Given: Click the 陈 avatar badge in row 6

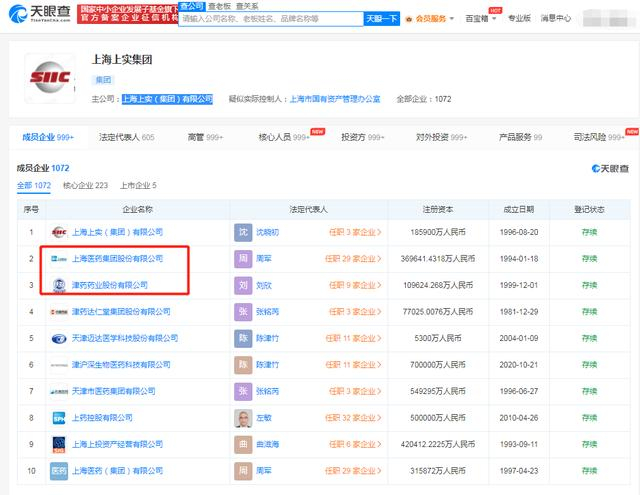Looking at the screenshot, I should tap(243, 365).
